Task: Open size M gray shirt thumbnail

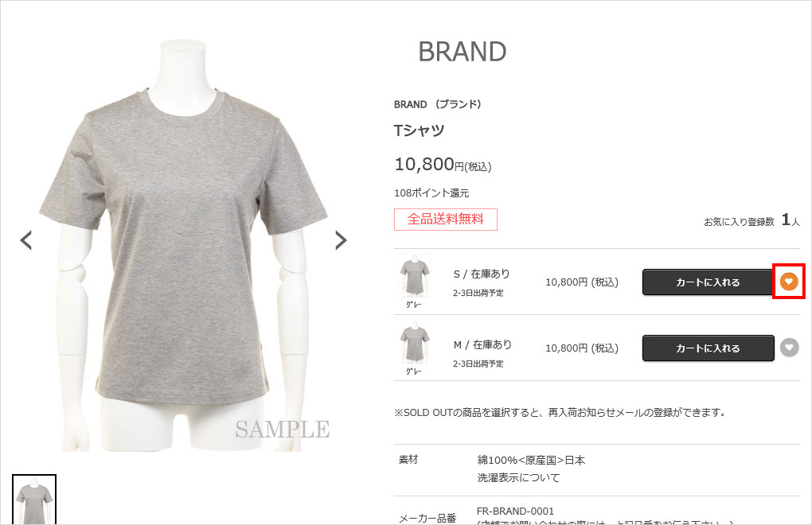Action: pyautogui.click(x=414, y=348)
